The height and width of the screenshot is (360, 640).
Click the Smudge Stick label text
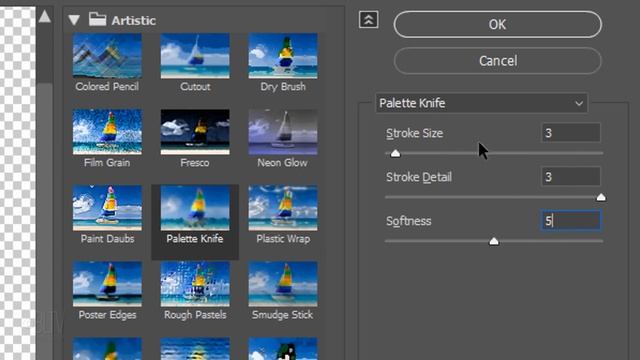tap(282, 315)
